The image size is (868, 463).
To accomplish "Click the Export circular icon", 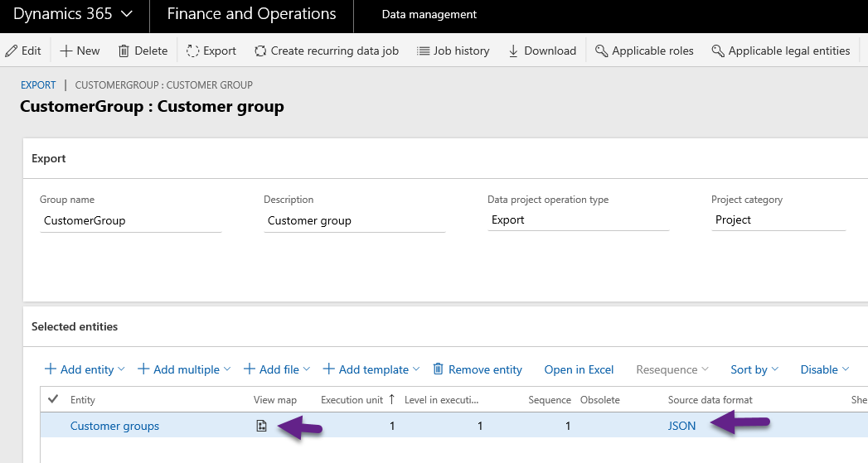I will (x=193, y=51).
